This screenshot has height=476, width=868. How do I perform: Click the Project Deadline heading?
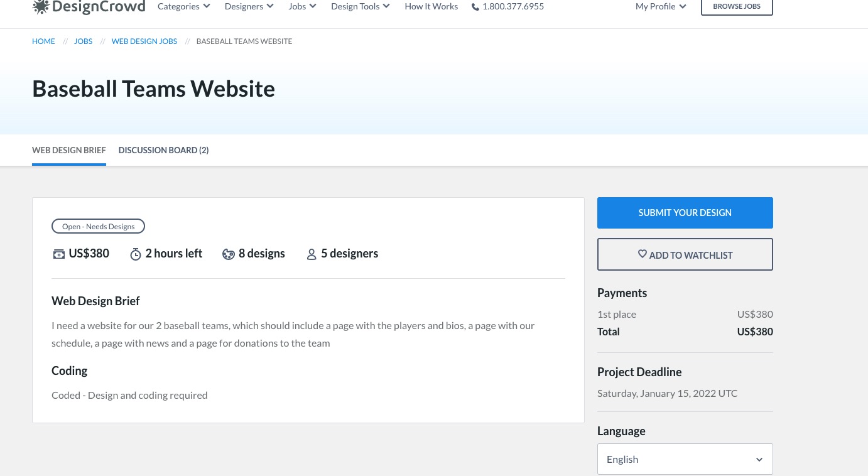tap(639, 372)
